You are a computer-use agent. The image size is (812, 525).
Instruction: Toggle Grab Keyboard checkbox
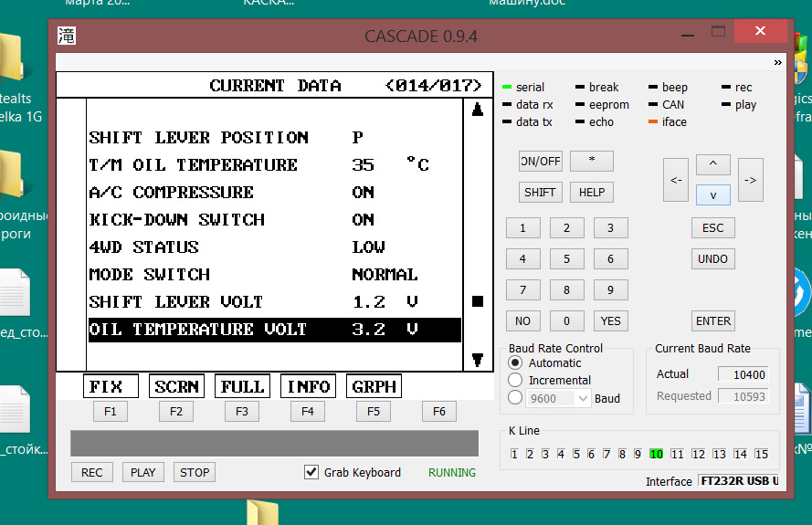coord(311,472)
